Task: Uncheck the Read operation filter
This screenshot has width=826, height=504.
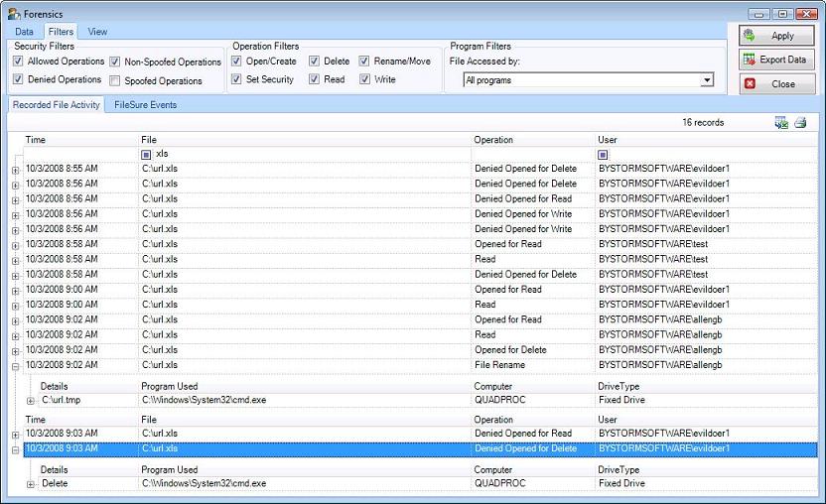Action: tap(314, 79)
